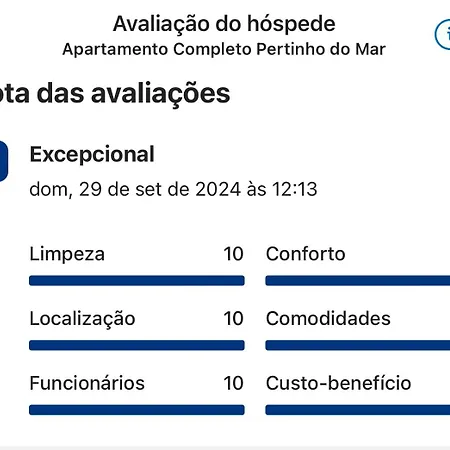The width and height of the screenshot is (450, 450).
Task: Select the Limpeza progress bar
Action: [137, 281]
